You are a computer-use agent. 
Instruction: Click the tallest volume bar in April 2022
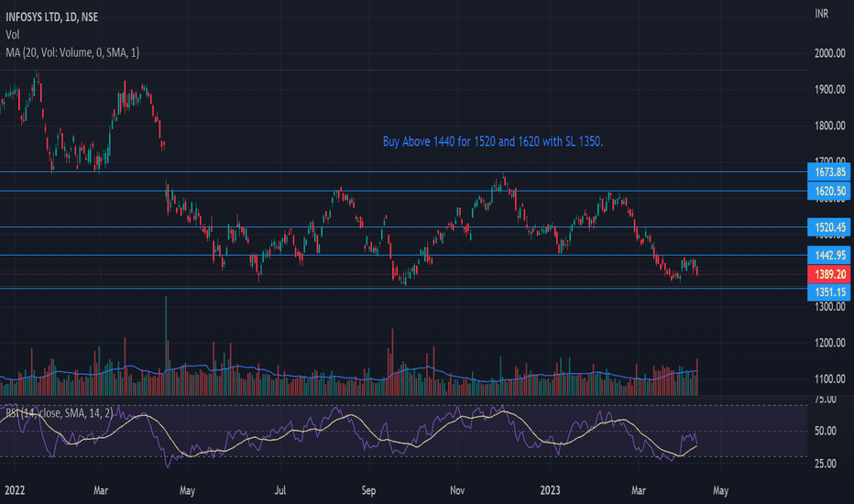click(x=166, y=345)
